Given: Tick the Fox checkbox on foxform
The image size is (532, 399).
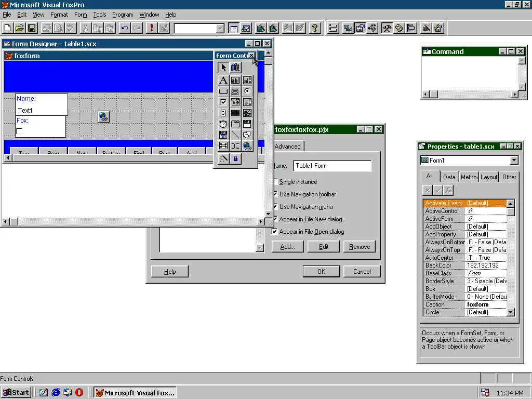Looking at the screenshot, I should click(19, 131).
